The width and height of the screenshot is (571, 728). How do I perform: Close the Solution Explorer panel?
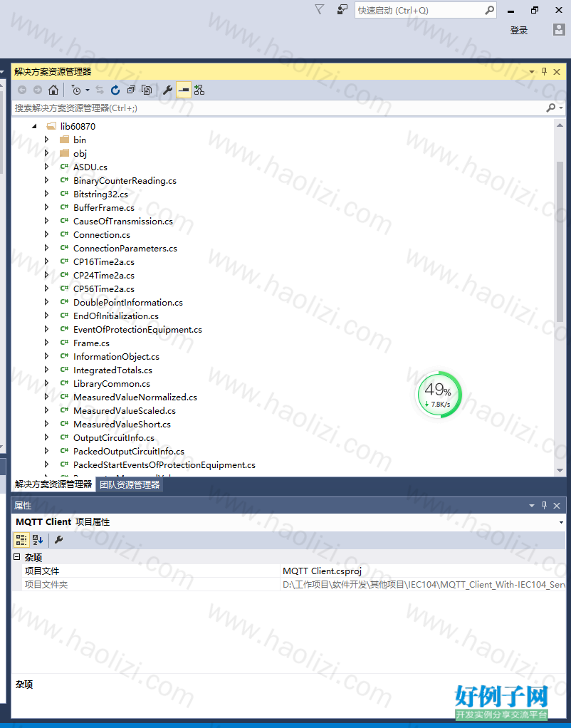pyautogui.click(x=557, y=71)
